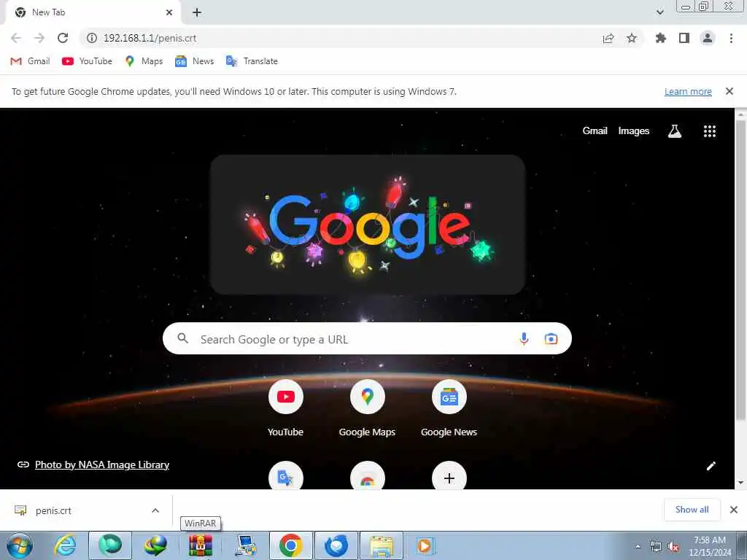Start voice search microphone
Screen dimensions: 747x560
pyautogui.click(x=524, y=338)
